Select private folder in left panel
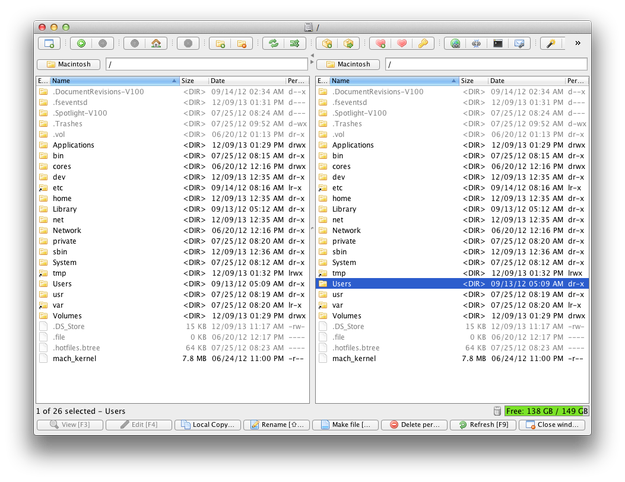Image resolution: width=625 pixels, height=482 pixels. [173, 241]
